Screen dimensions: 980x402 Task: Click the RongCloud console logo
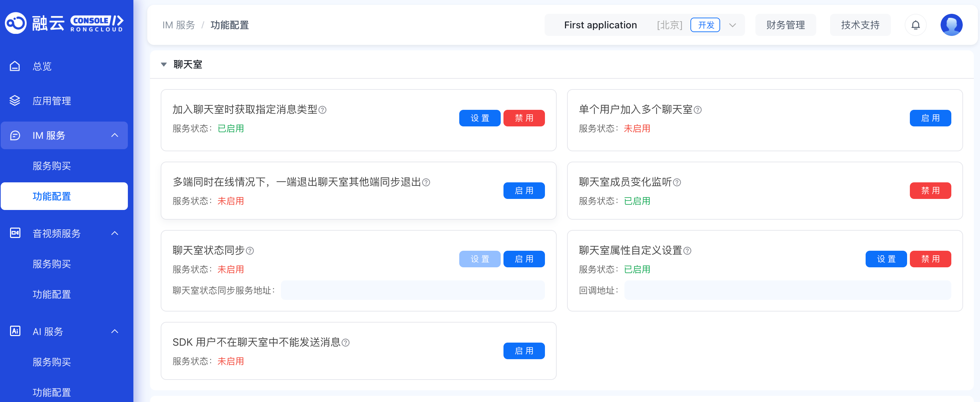pyautogui.click(x=64, y=23)
